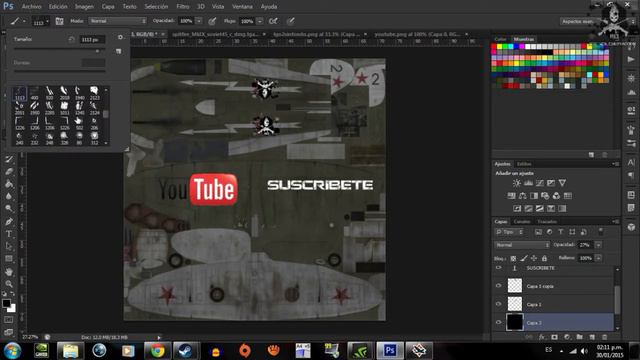This screenshot has width=640, height=360.
Task: Select the Path Selection arrow tool
Action: pos(9,246)
